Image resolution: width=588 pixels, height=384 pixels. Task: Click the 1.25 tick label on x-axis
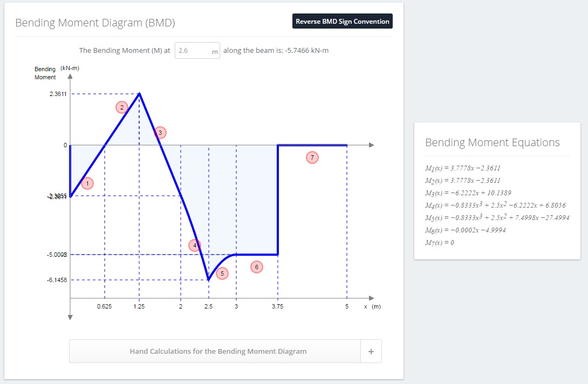(x=139, y=306)
